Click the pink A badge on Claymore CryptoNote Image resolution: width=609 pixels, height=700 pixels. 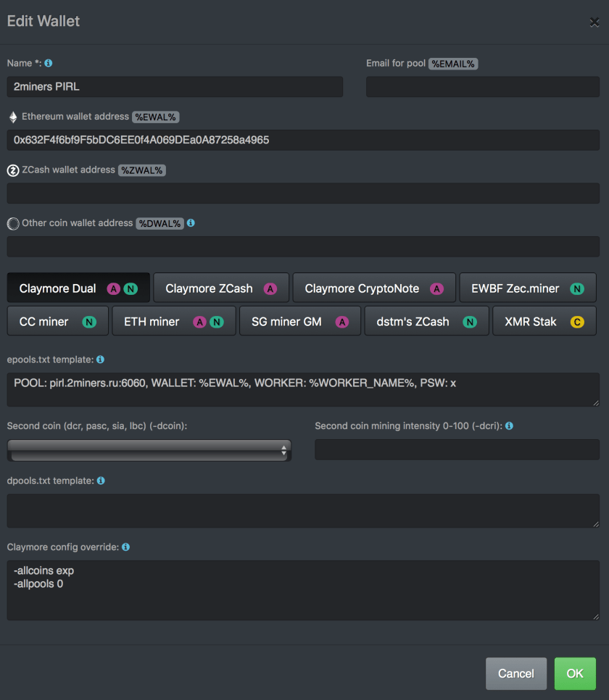[x=436, y=289]
